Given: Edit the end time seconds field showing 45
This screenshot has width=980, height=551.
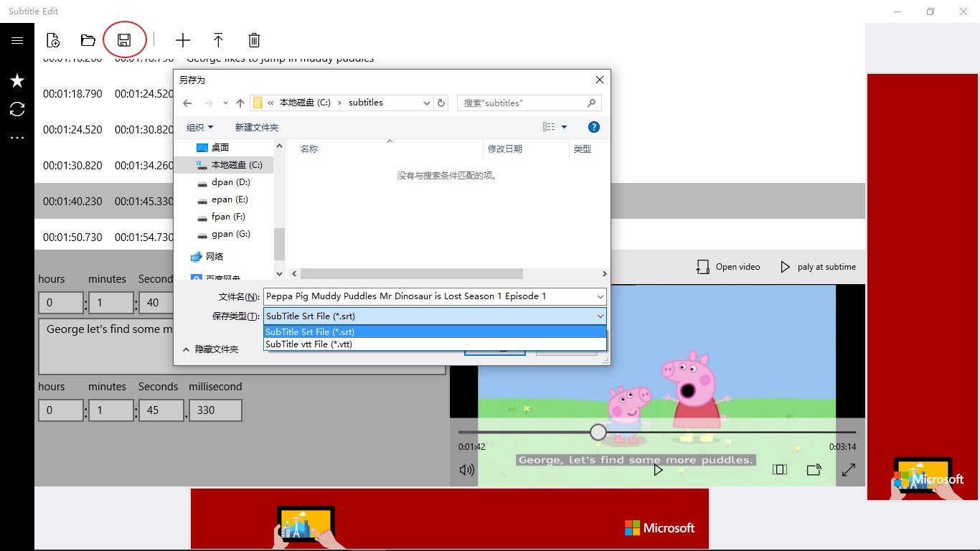Looking at the screenshot, I should tap(161, 410).
